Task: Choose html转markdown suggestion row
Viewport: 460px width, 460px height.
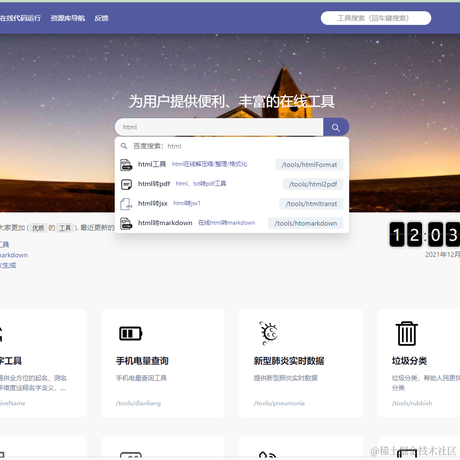Action: (232, 223)
